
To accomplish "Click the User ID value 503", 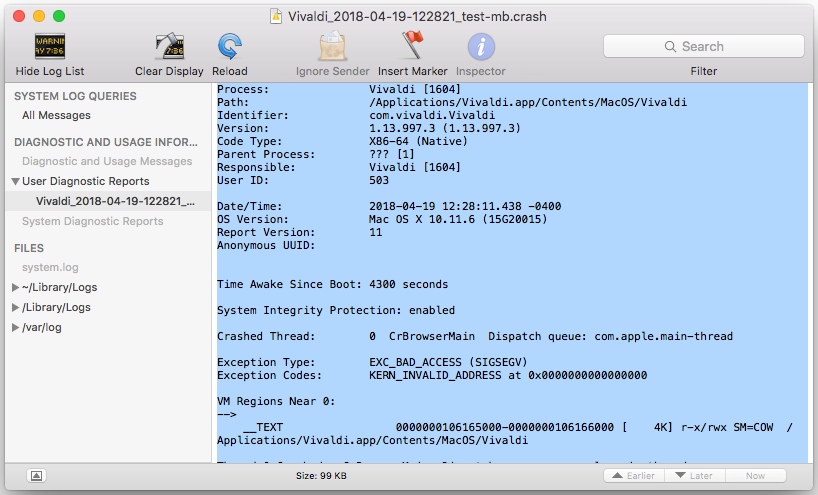I will tap(379, 180).
